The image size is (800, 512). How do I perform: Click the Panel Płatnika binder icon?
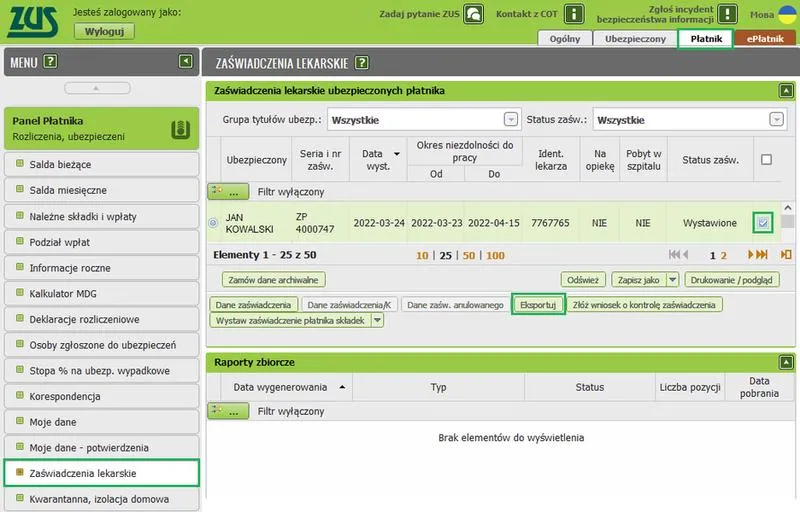pyautogui.click(x=181, y=130)
